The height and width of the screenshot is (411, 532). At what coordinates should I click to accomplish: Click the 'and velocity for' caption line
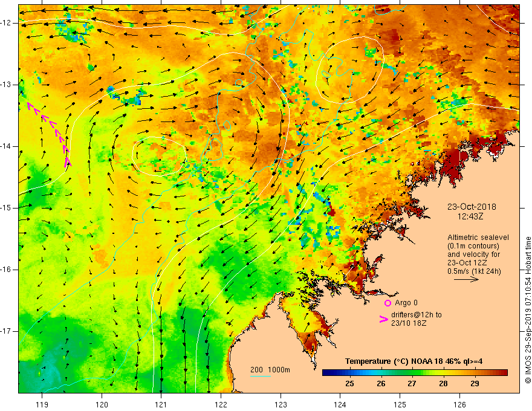click(473, 254)
